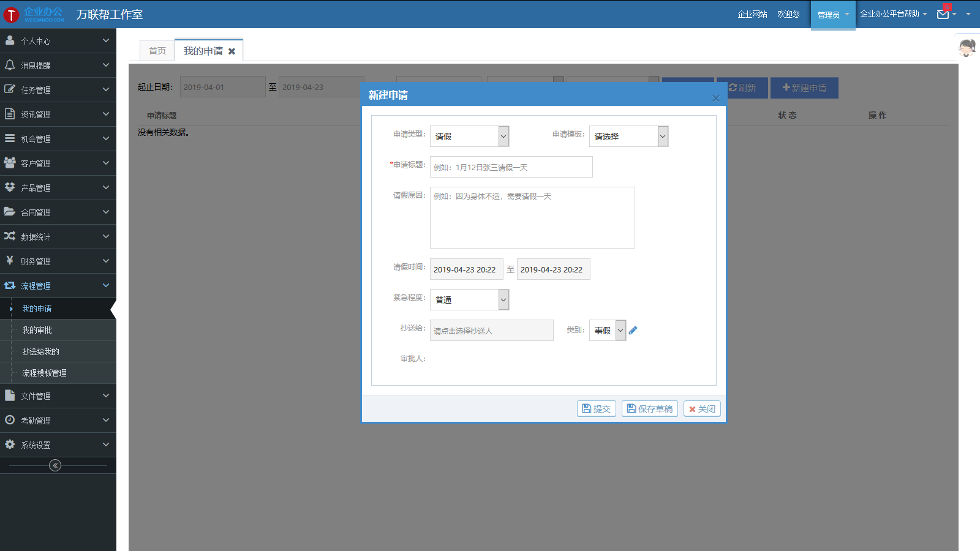
Task: Click the 提交 submit button
Action: 596,408
